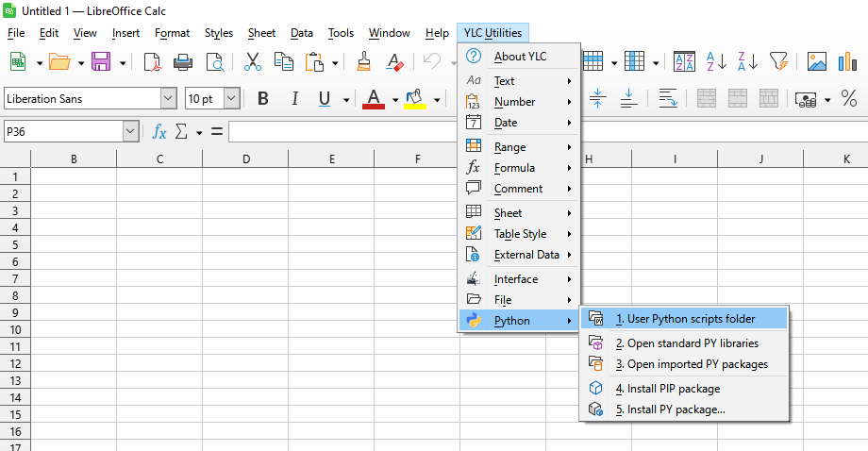The height and width of the screenshot is (451, 868).
Task: Click the Insert Image icon
Action: coord(817,62)
